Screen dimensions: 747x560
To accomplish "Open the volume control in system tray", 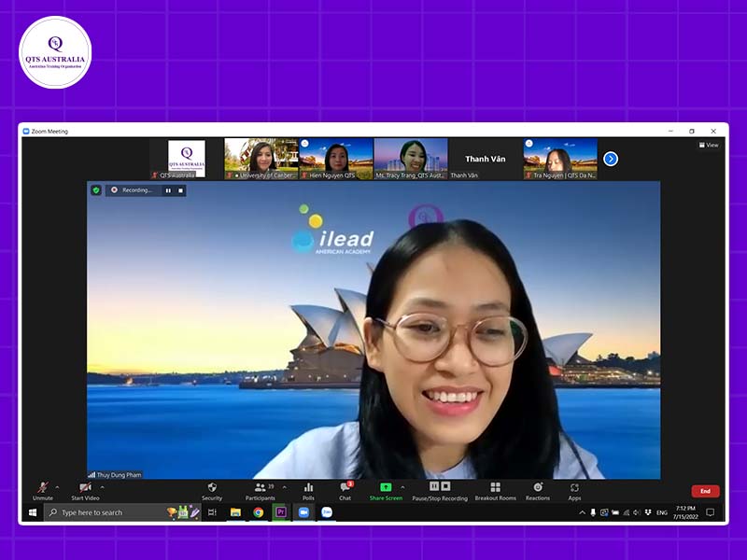I will click(637, 512).
